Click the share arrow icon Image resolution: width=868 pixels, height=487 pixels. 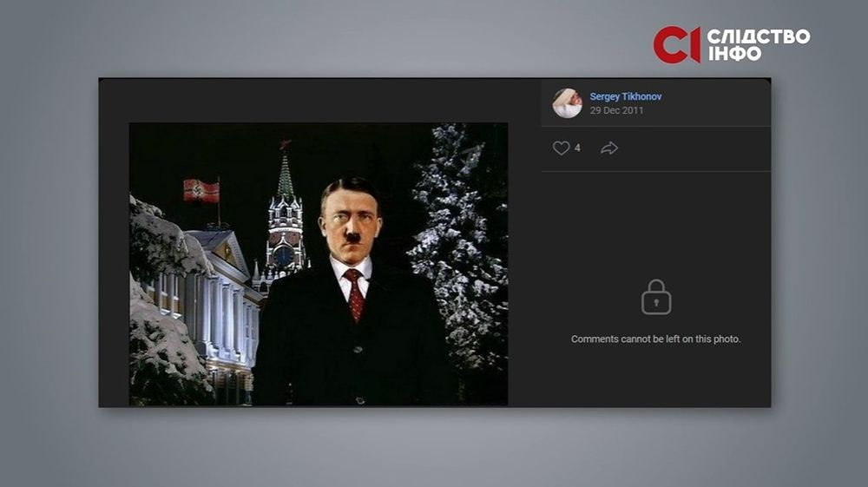point(609,148)
